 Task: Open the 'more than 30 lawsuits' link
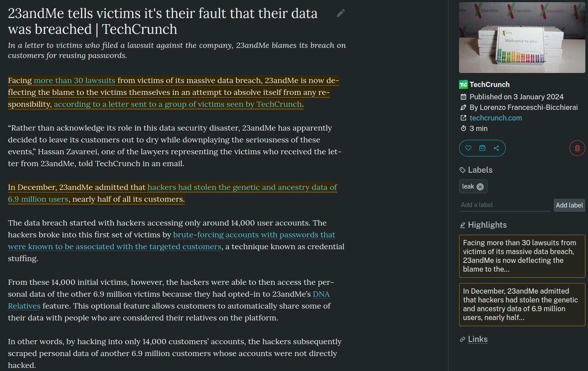click(74, 80)
